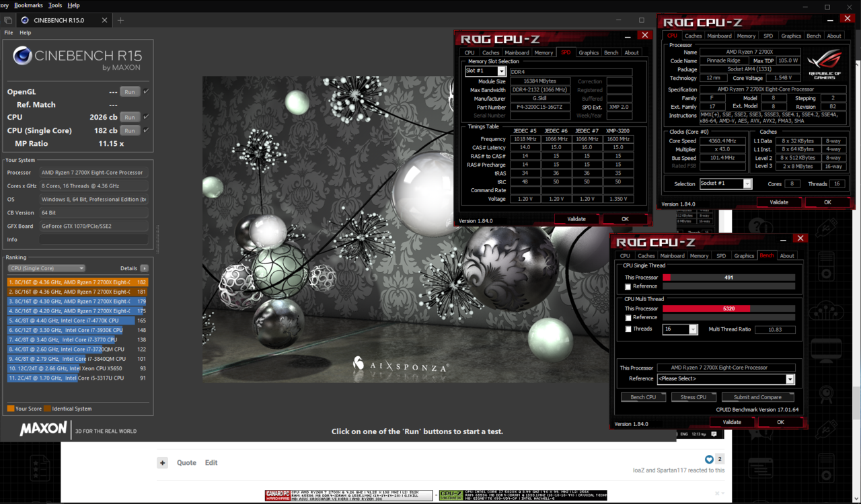
Task: Open Mainboard tab in CPU-Z Bench window
Action: tap(672, 255)
